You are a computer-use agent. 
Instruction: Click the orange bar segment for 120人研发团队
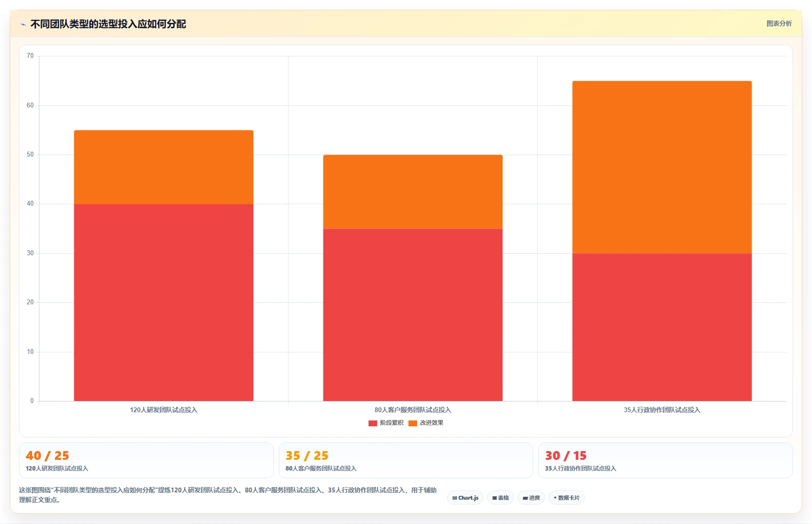163,167
